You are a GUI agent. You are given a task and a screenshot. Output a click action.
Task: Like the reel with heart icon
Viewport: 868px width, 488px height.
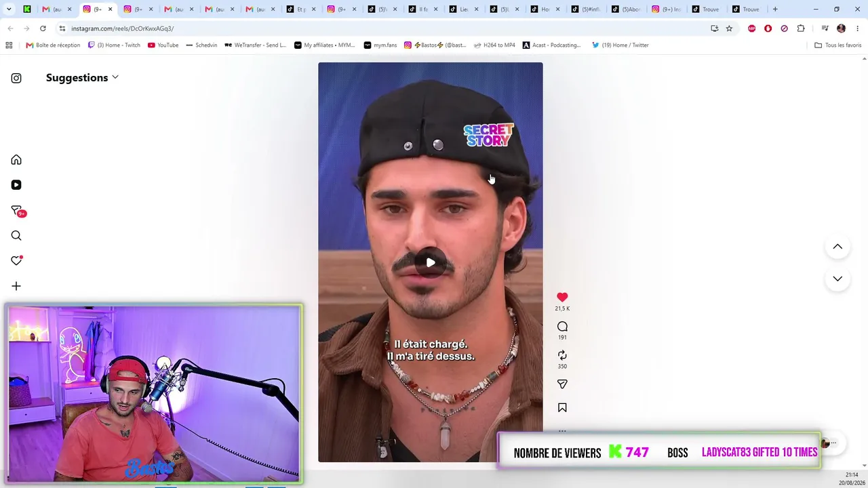pyautogui.click(x=562, y=297)
